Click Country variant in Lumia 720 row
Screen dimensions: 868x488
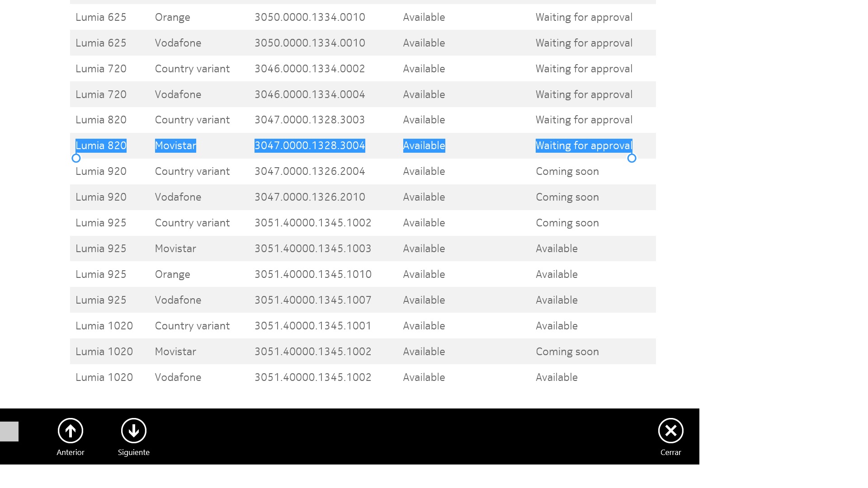tap(192, 69)
